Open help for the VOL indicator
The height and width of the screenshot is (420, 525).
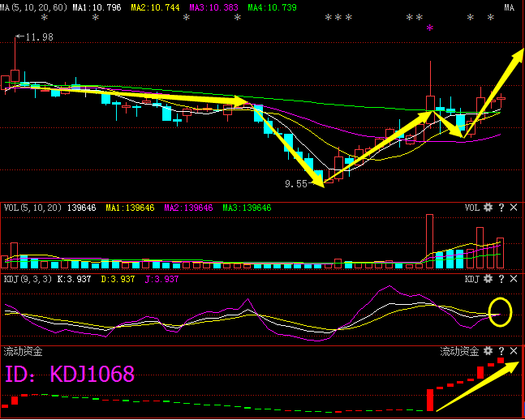pyautogui.click(x=501, y=208)
